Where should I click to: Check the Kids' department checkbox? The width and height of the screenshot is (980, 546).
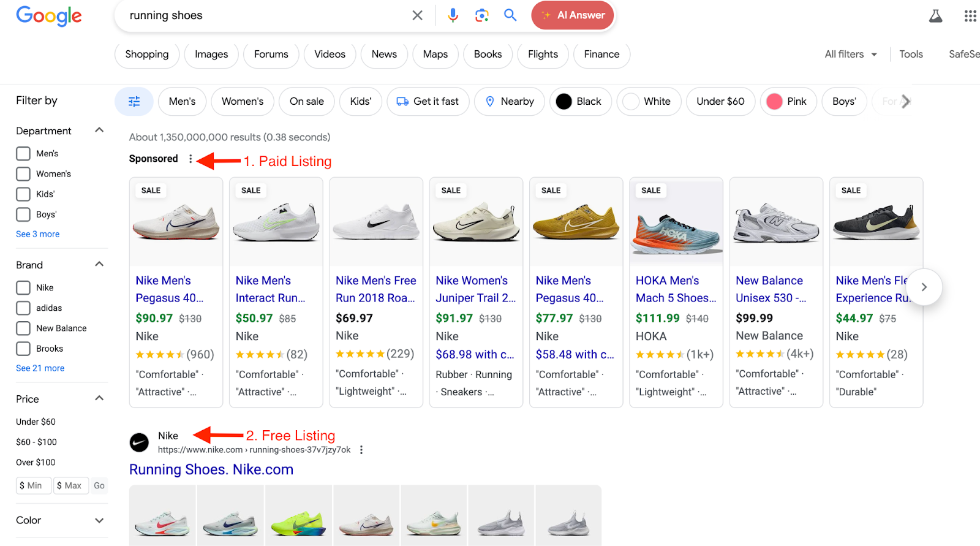click(x=23, y=194)
